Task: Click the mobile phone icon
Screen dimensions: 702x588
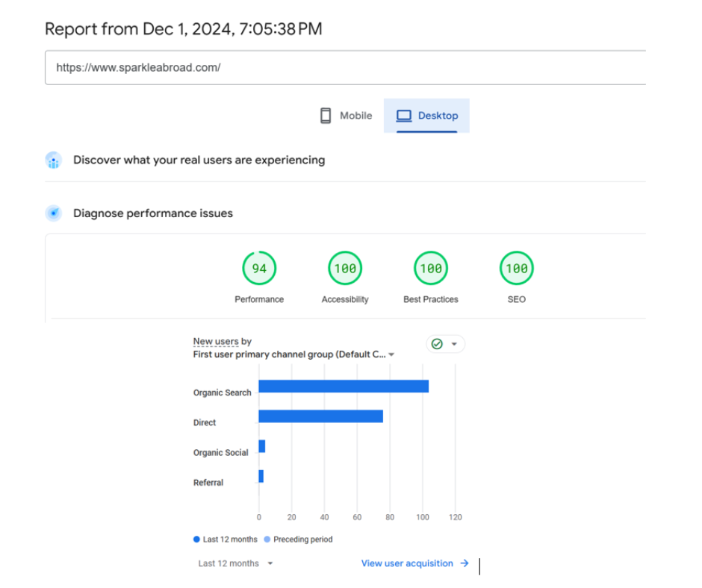Action: point(326,116)
